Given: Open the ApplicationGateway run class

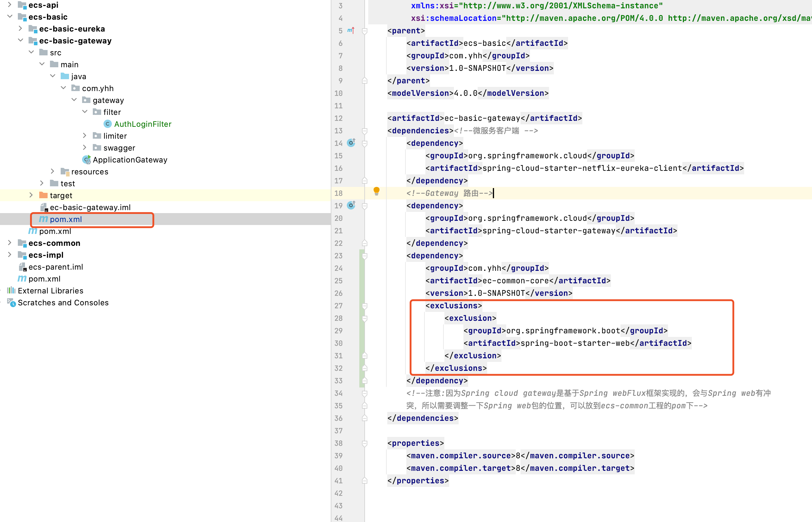Looking at the screenshot, I should tap(130, 160).
